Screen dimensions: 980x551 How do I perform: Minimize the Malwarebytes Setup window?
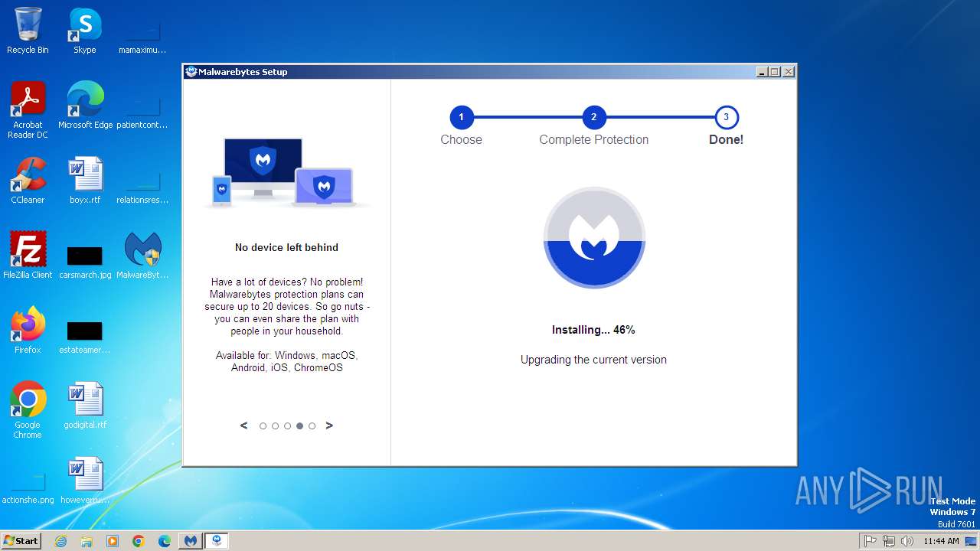[762, 72]
